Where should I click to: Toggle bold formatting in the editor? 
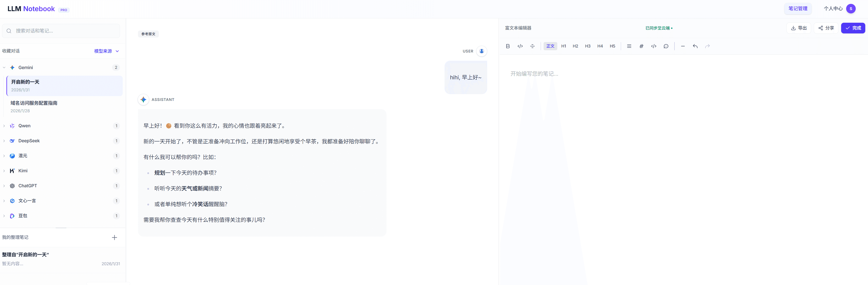(x=508, y=46)
